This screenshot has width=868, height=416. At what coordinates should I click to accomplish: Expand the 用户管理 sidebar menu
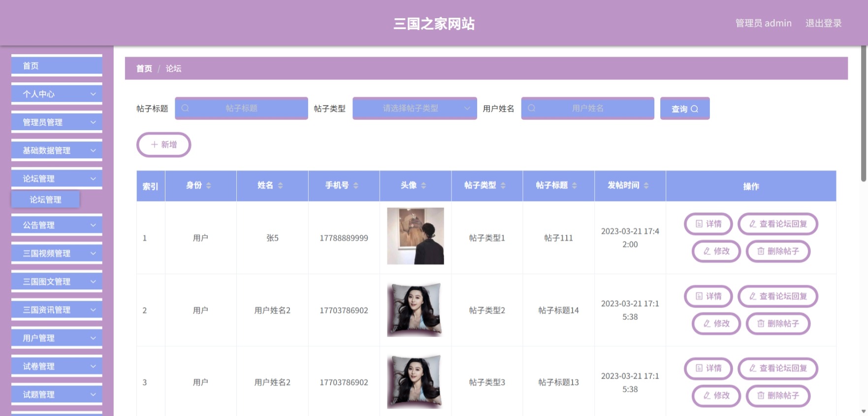(57, 338)
